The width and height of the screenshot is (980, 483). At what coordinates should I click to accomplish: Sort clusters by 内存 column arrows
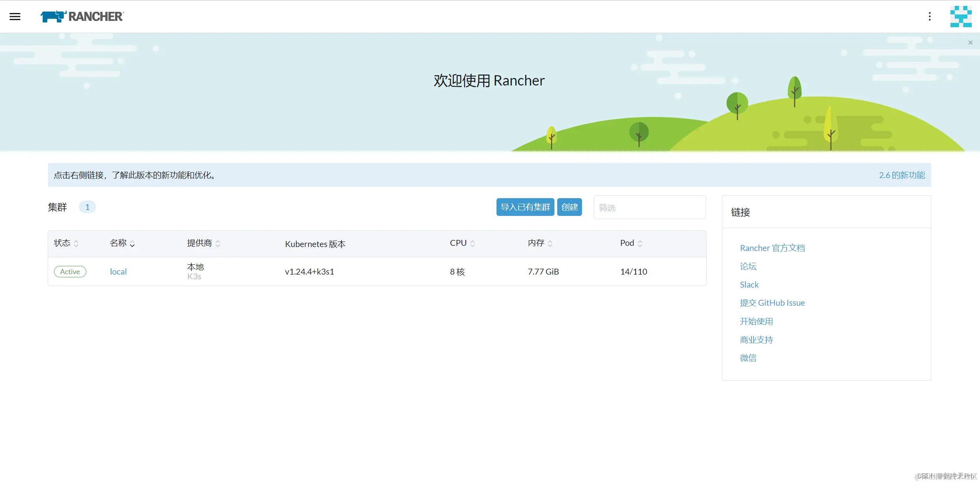[550, 244]
